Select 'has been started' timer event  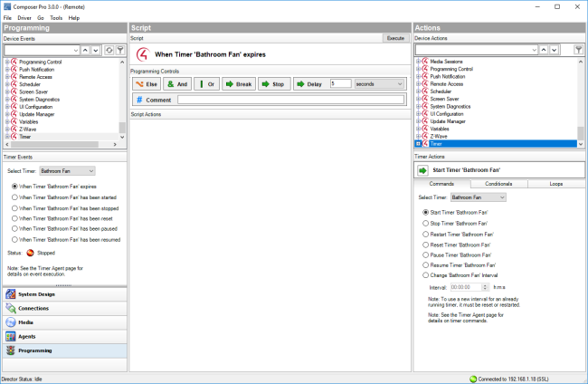coord(14,197)
